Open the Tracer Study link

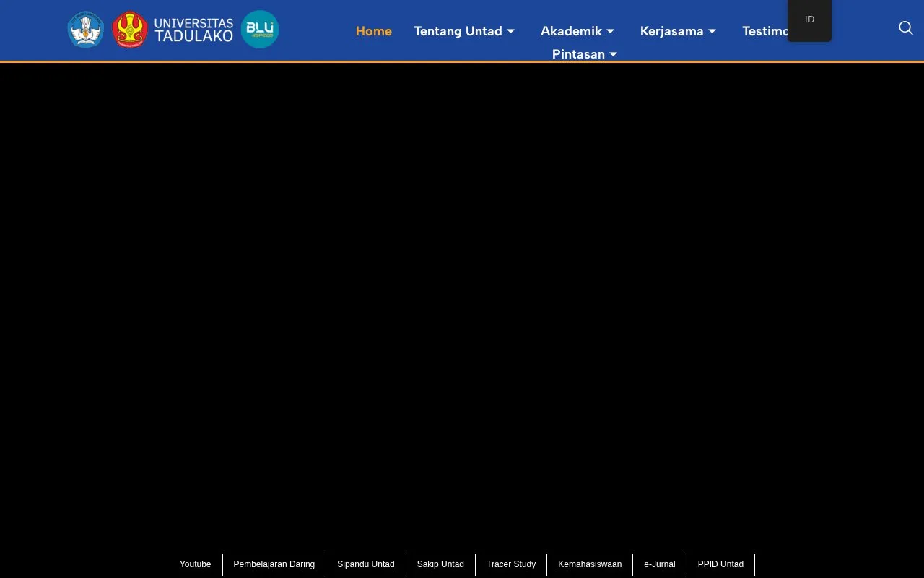[511, 564]
